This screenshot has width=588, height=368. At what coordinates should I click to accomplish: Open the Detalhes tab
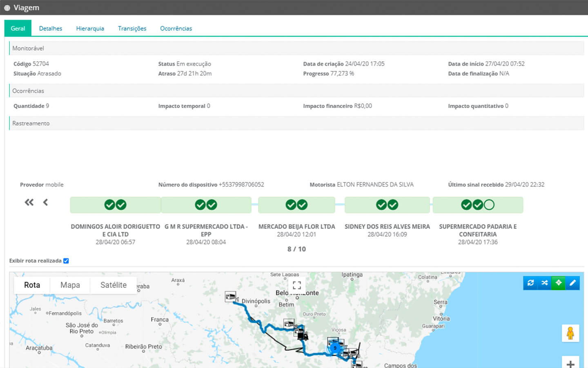coord(51,29)
